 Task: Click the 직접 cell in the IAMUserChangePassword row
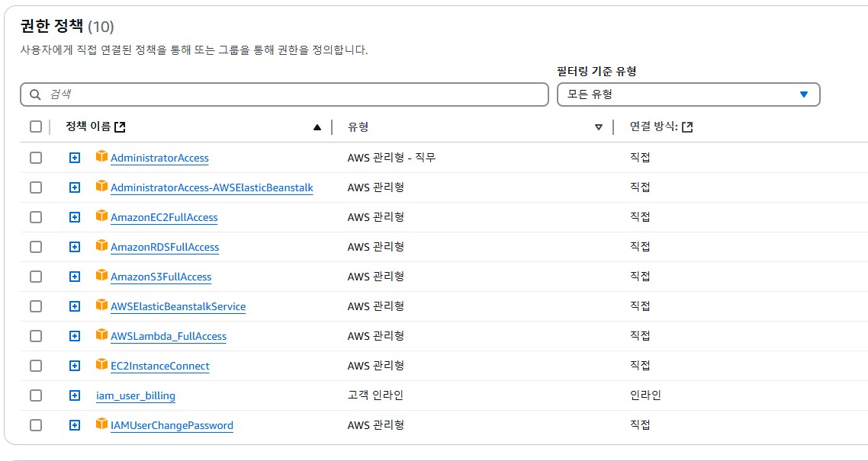tap(640, 426)
